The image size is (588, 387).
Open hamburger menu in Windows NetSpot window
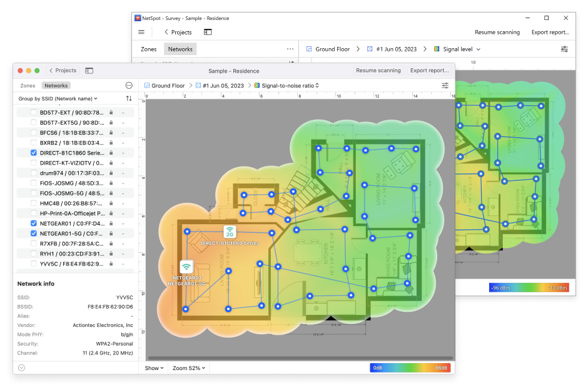point(141,33)
